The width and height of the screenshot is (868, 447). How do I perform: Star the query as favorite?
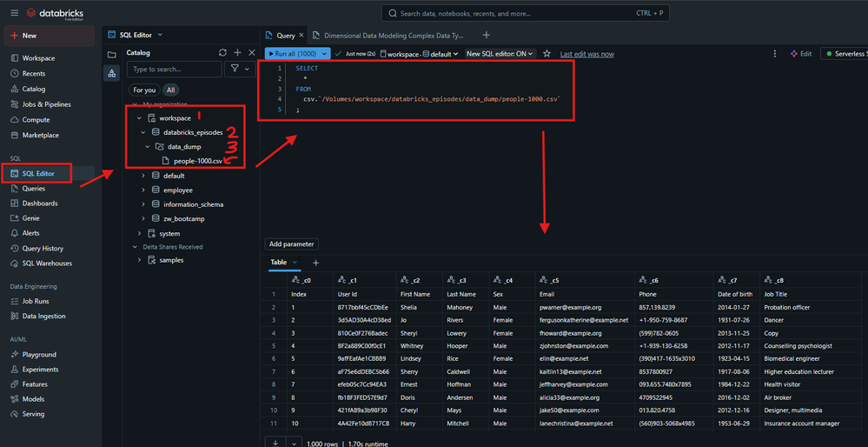tap(547, 54)
